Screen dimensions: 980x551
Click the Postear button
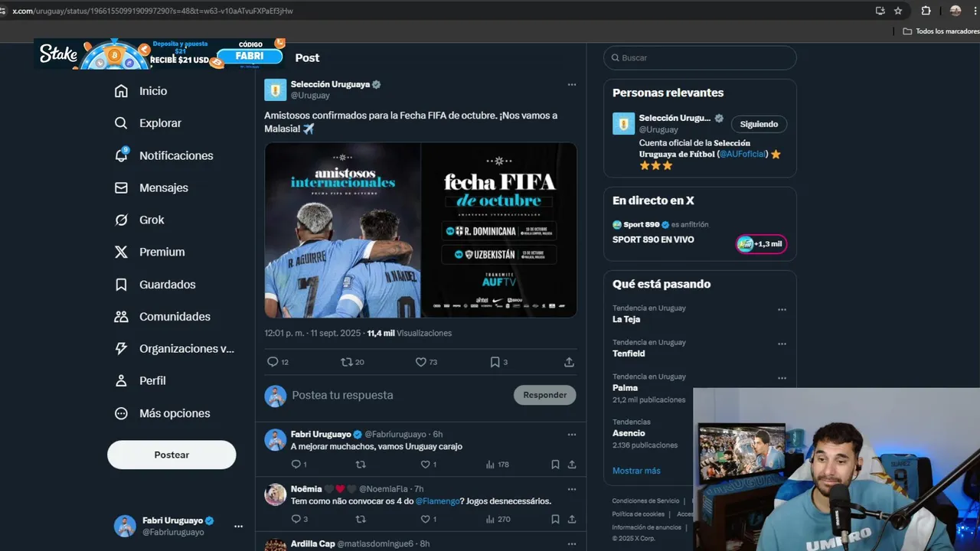[171, 455]
